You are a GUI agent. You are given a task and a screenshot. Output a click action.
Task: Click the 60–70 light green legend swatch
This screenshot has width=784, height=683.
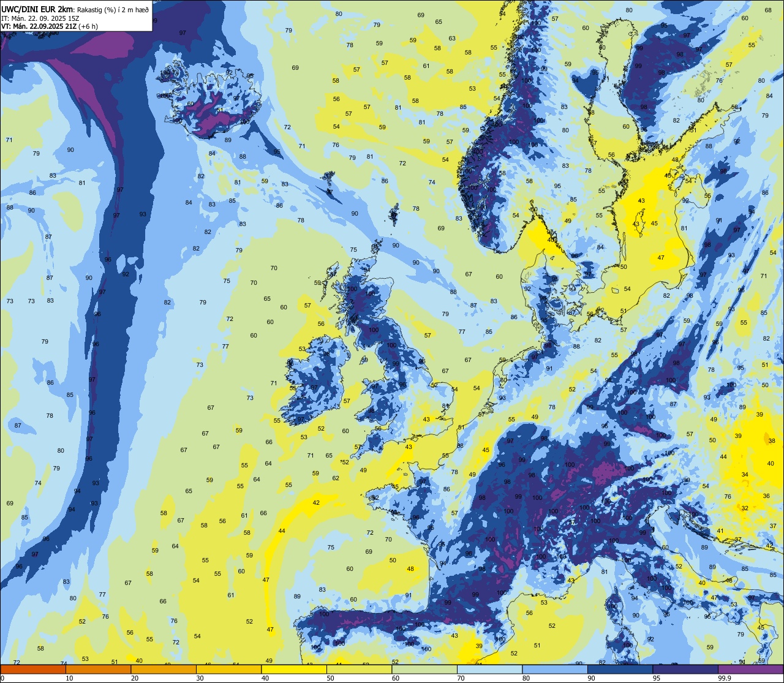click(x=424, y=669)
